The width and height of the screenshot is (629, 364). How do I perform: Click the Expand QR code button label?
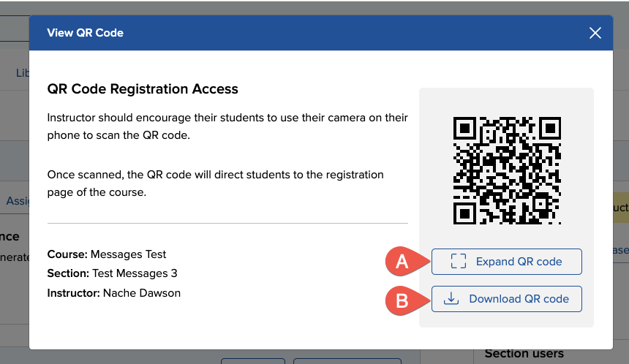(519, 262)
